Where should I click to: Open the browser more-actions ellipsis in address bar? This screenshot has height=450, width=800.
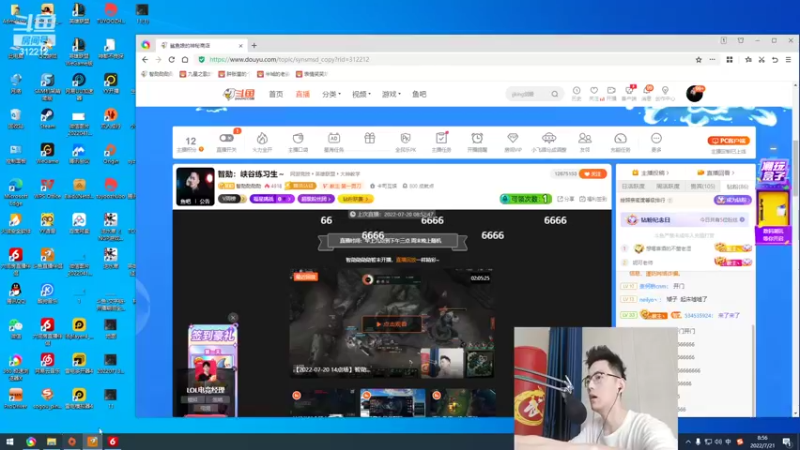point(712,60)
